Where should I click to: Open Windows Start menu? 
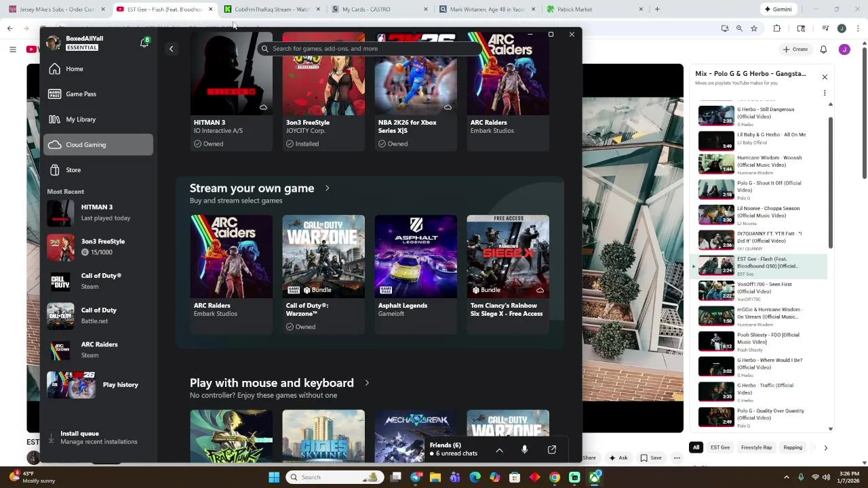point(274,477)
